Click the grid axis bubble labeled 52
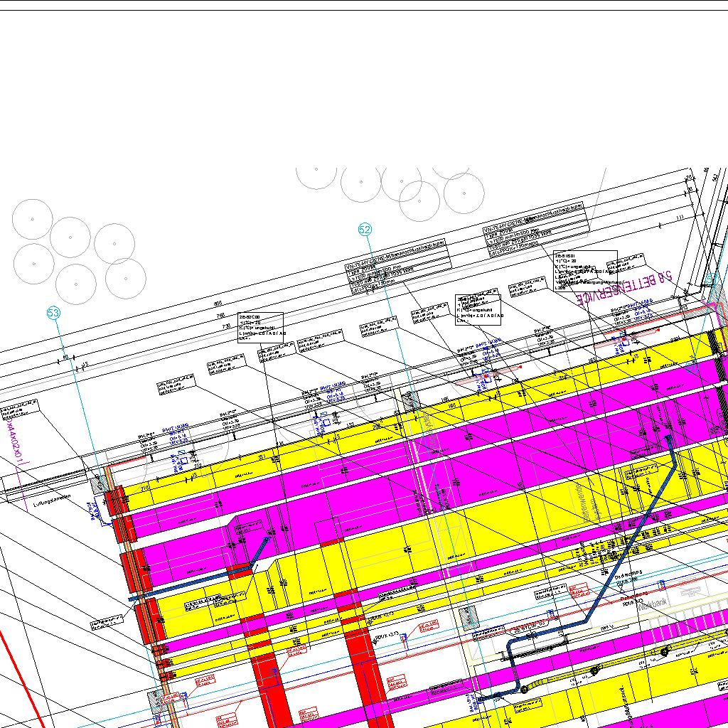 (x=365, y=230)
